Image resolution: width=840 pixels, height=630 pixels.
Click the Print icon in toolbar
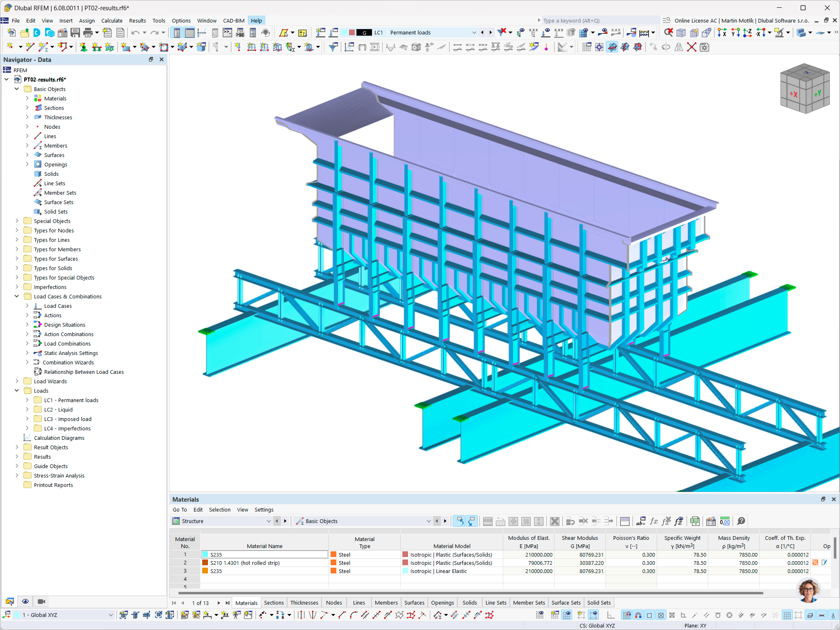point(87,33)
